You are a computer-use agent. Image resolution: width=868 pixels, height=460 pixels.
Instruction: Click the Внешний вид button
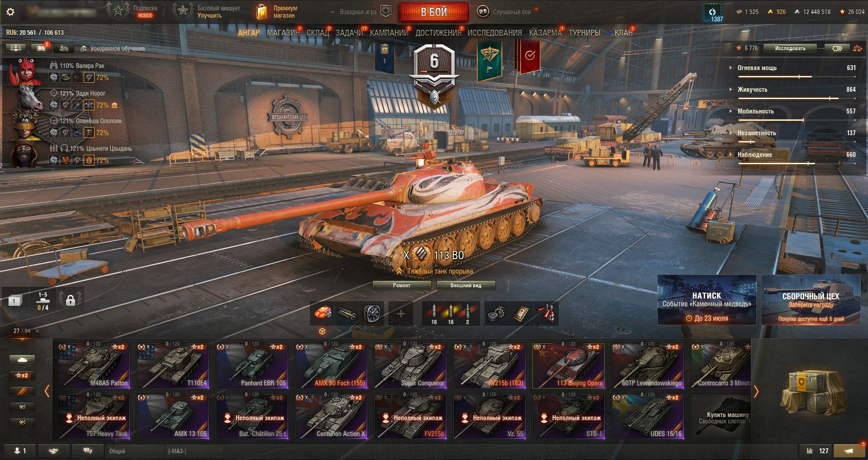tap(465, 285)
